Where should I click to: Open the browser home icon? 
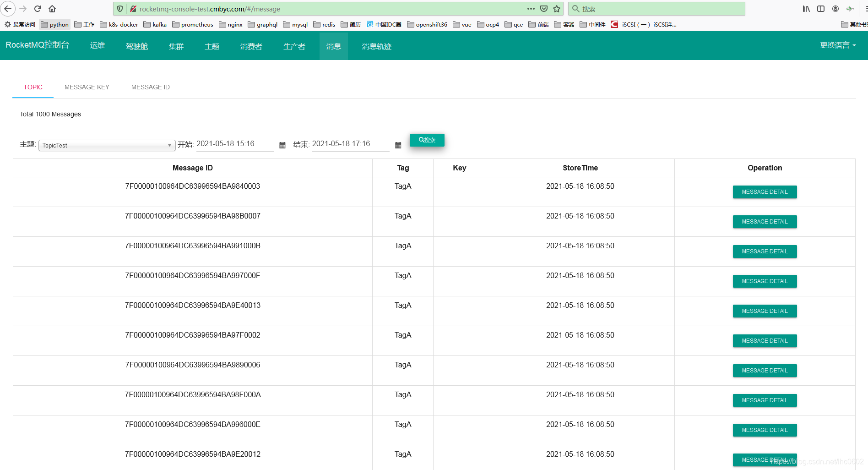coord(52,9)
